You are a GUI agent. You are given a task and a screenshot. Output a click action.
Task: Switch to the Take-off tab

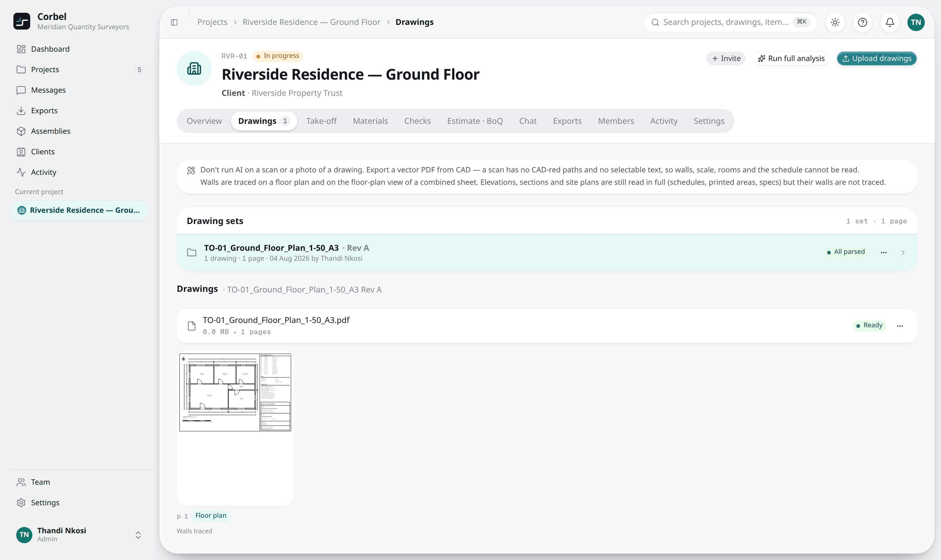(x=321, y=121)
